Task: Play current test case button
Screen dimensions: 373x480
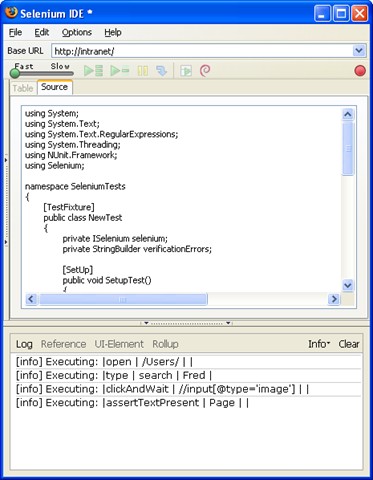Action: coord(120,71)
